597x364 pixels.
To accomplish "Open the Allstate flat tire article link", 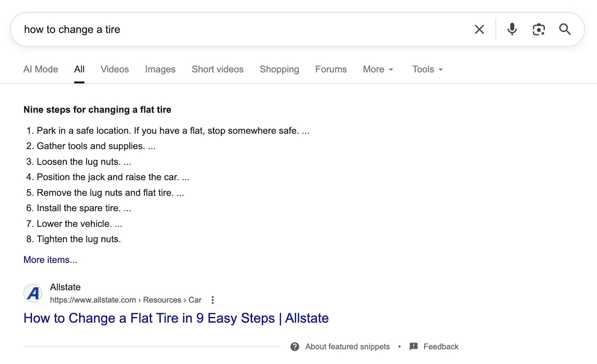I will tap(176, 318).
